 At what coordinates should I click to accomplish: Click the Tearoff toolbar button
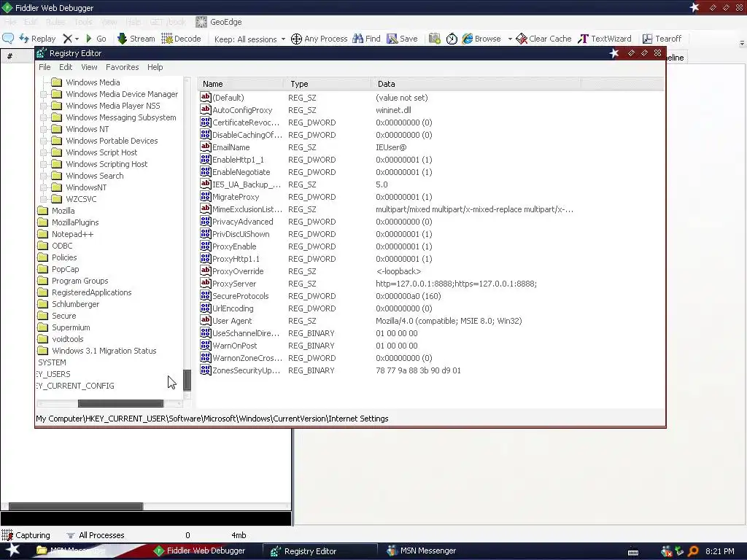pyautogui.click(x=662, y=39)
